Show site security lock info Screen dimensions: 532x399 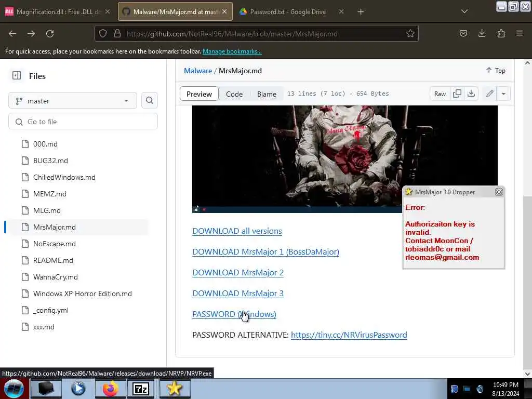point(117,34)
